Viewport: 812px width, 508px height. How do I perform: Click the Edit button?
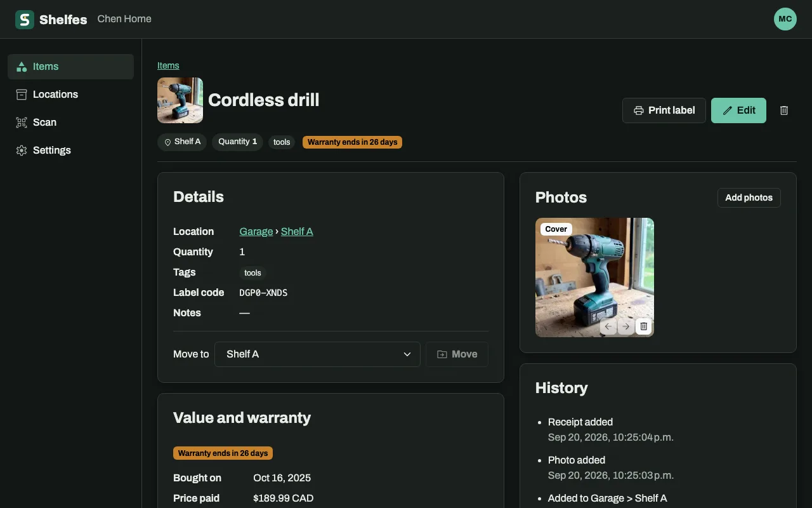tap(738, 110)
